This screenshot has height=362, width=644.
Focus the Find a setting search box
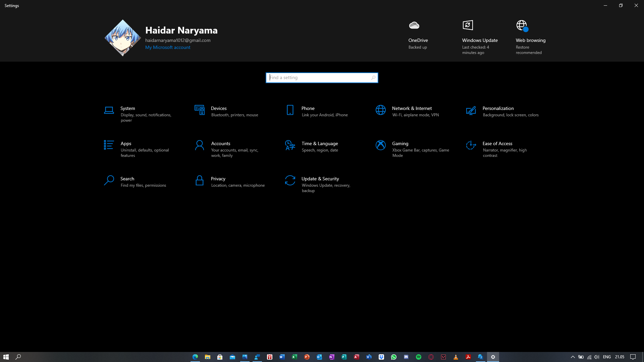(x=322, y=78)
